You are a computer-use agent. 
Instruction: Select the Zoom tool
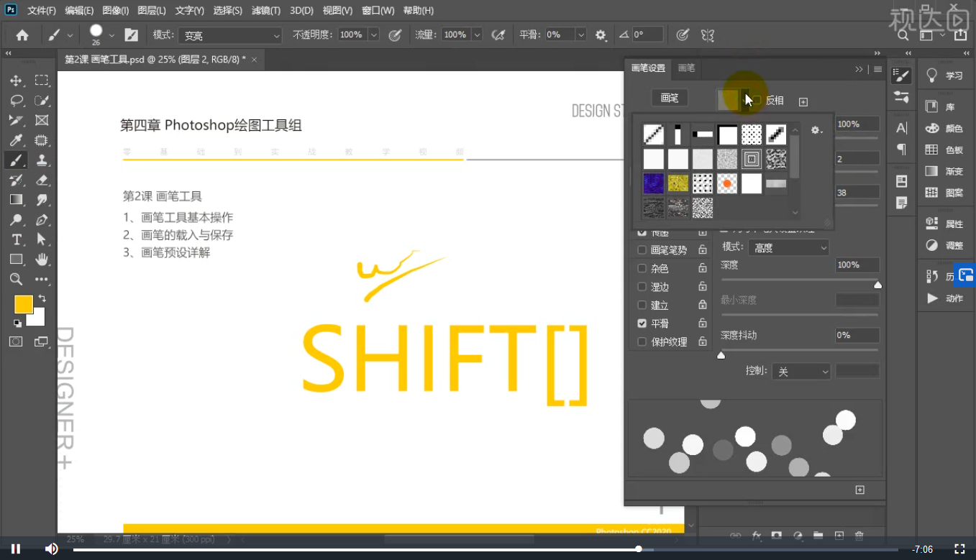pos(16,279)
